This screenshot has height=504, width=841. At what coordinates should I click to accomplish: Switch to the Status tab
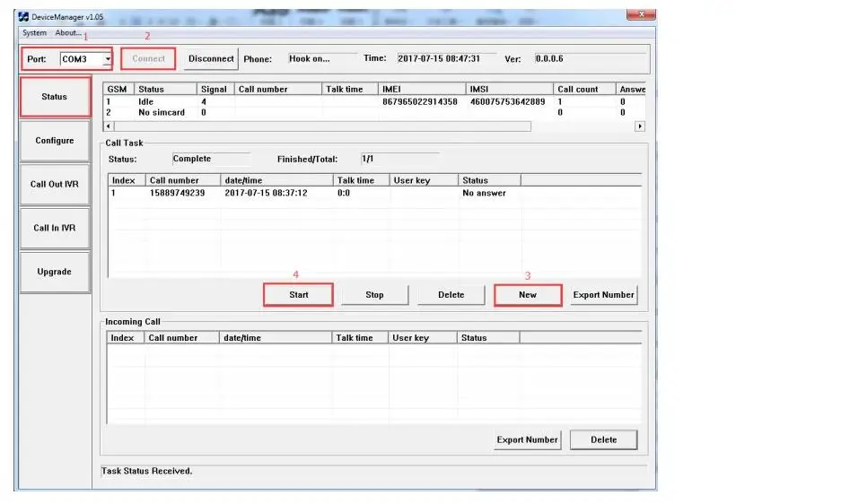coord(55,97)
